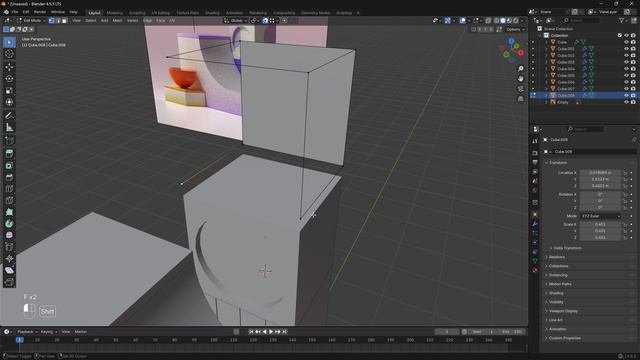Enable edge select mode
Viewport: 640px width, 360px height.
click(x=58, y=20)
